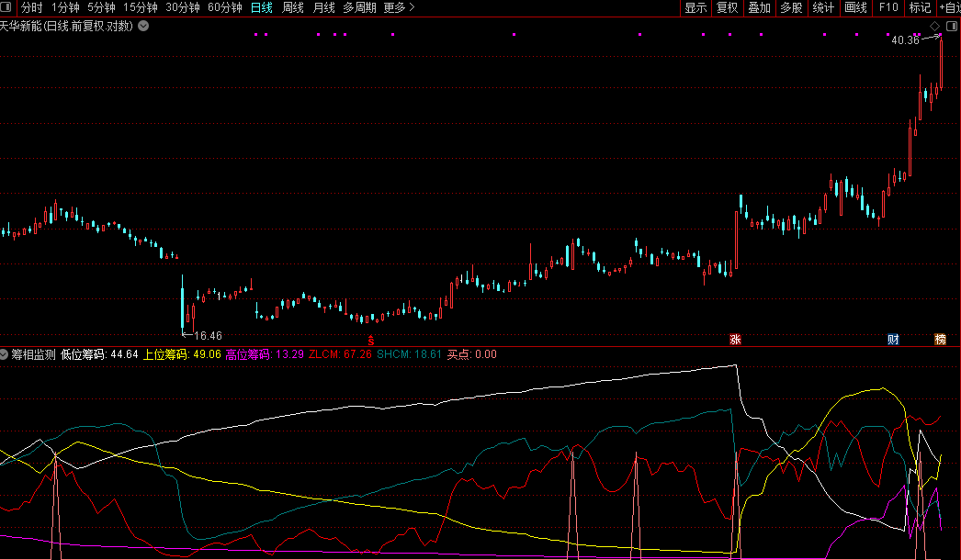The width and height of the screenshot is (961, 560).
Task: Expand the 筹相监测 indicator dropdown
Action: click(x=6, y=353)
